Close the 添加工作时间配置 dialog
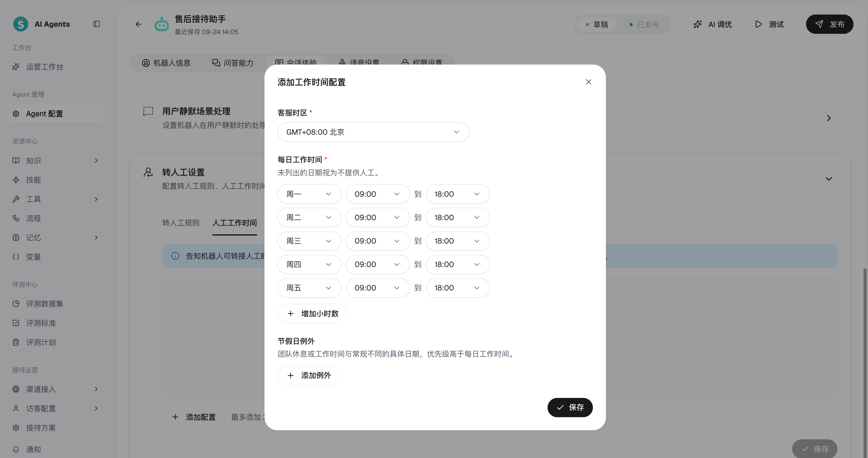 [x=588, y=82]
